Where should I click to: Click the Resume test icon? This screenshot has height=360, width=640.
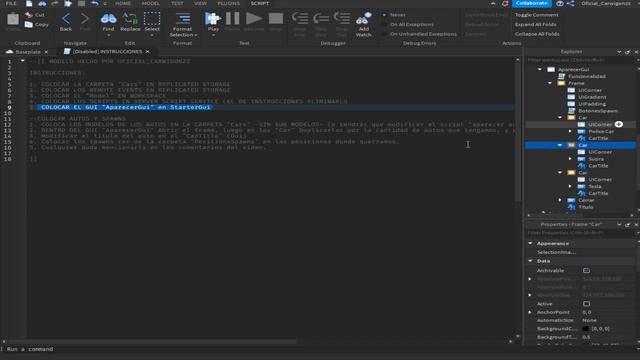click(x=254, y=18)
